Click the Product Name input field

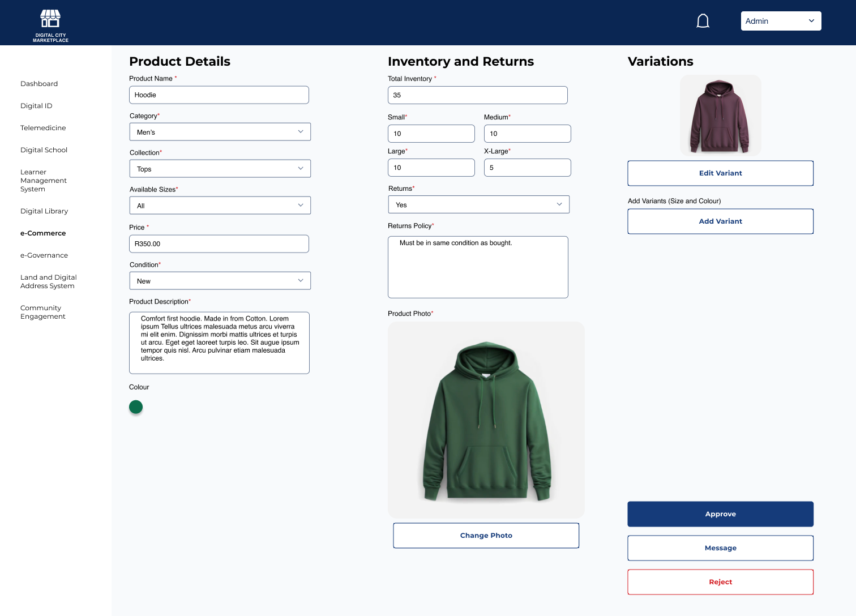tap(219, 95)
